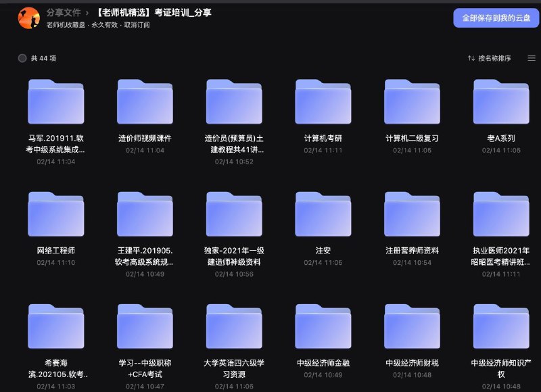
Task: Select all 44 items
Action: point(22,59)
